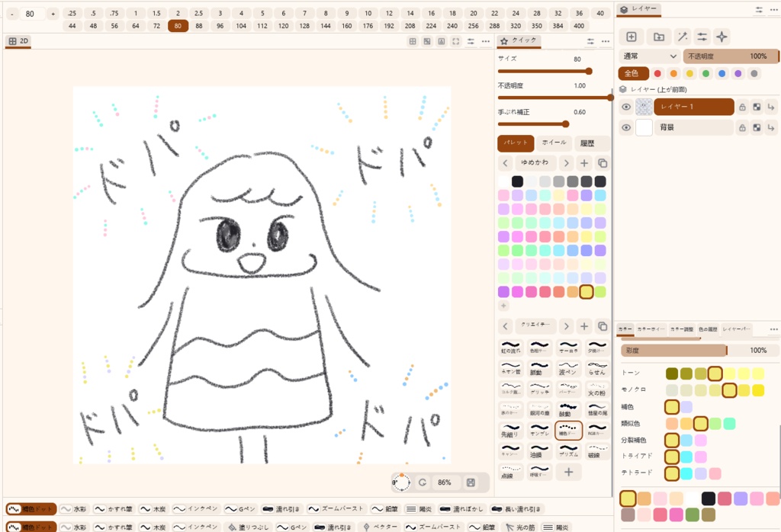Click the save icon next to 86%
The width and height of the screenshot is (781, 532).
click(471, 482)
